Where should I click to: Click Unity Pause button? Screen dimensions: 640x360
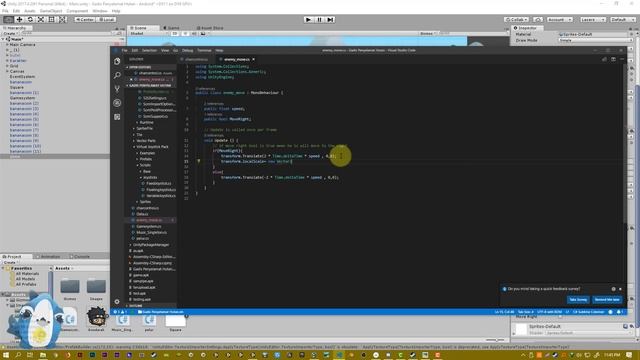point(319,19)
